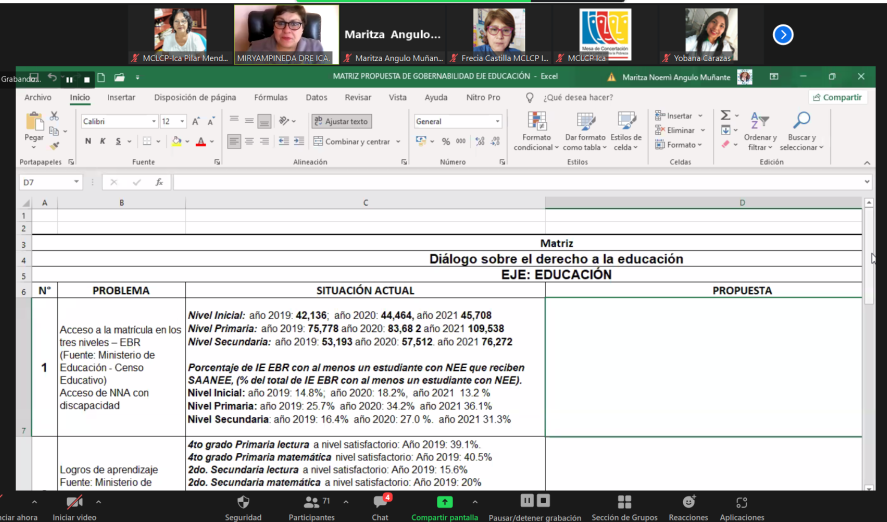
Task: Open the Fórmulas ribbon tab
Action: click(270, 97)
